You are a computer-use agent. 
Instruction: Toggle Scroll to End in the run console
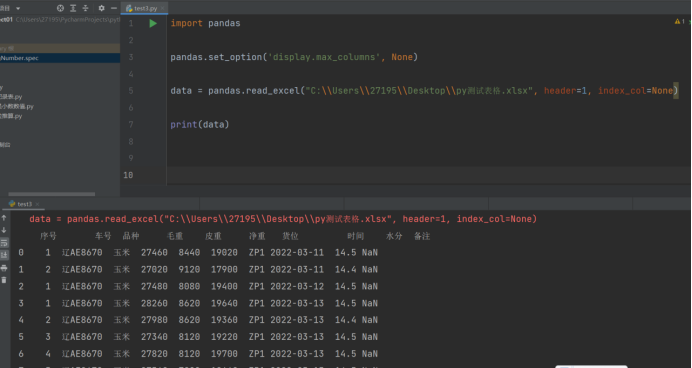[4, 255]
